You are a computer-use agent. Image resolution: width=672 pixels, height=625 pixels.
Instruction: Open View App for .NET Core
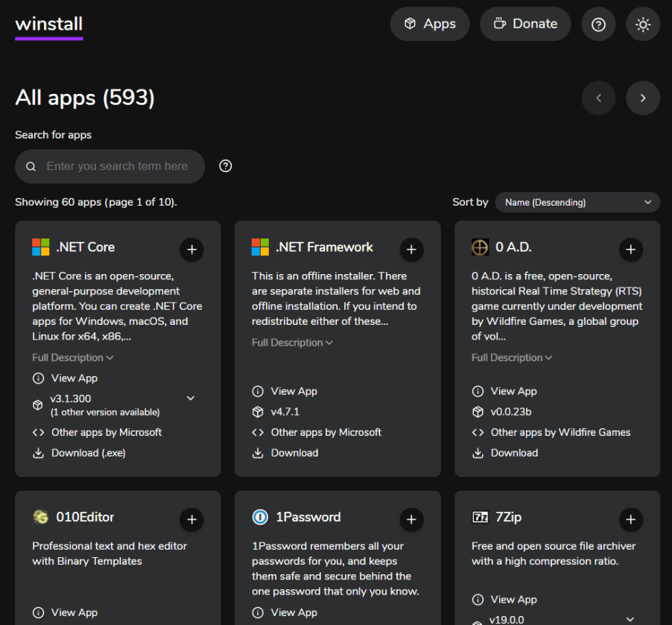65,378
